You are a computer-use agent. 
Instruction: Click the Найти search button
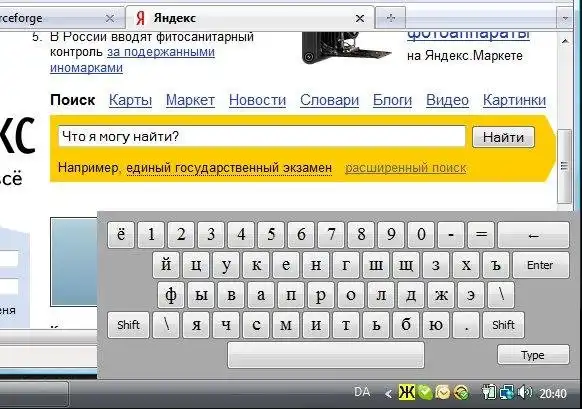click(503, 137)
